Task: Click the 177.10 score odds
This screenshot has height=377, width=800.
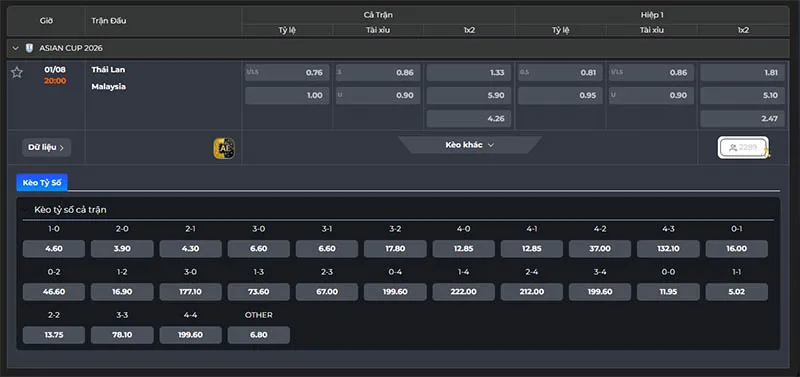Action: click(190, 292)
